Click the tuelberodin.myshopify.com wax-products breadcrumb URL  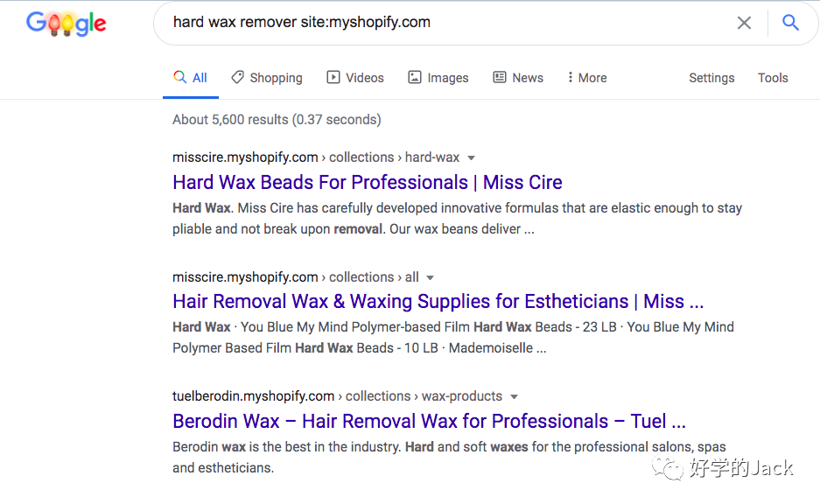pyautogui.click(x=337, y=396)
